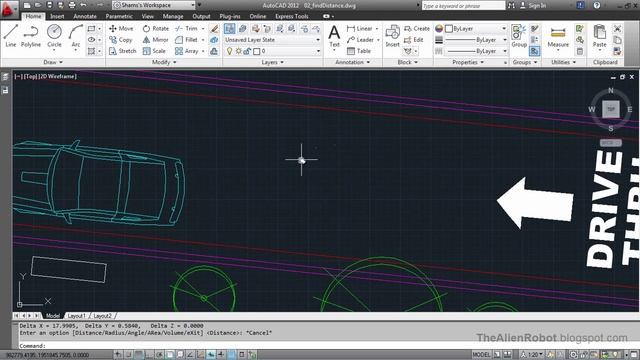This screenshot has height=360, width=640.
Task: Switch to the View ribbon tab
Action: click(147, 16)
